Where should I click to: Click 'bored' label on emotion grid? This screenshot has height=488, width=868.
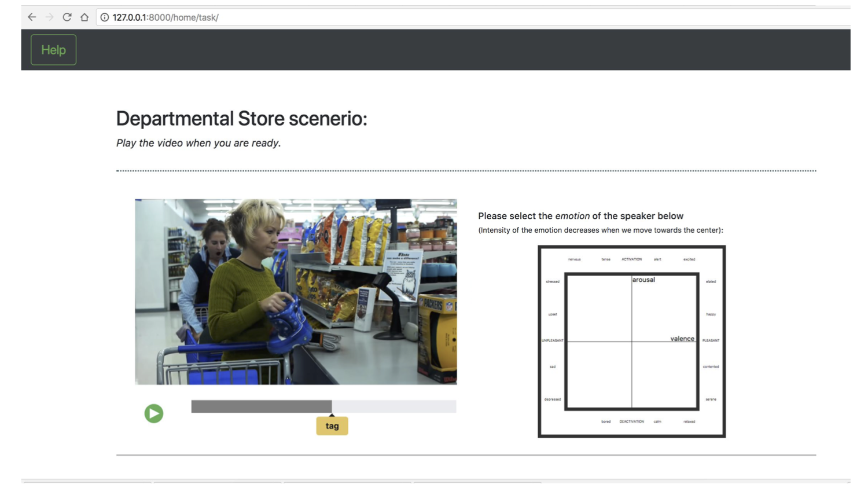point(606,421)
